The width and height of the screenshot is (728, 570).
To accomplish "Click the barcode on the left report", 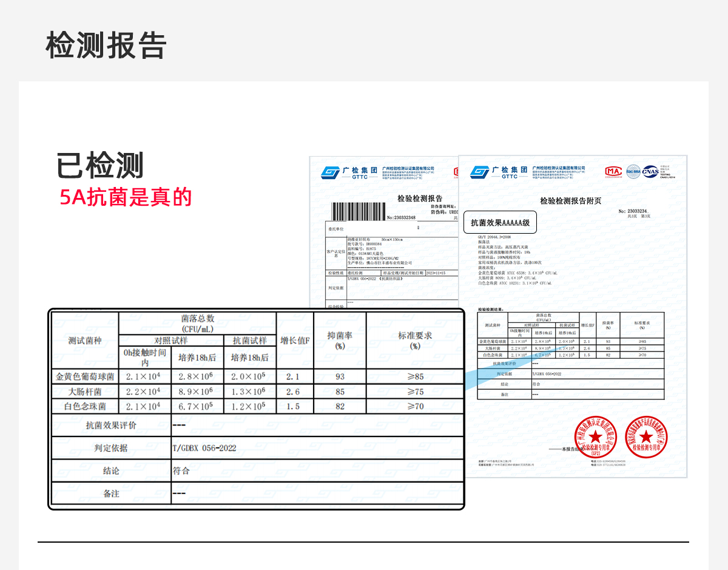I will click(x=357, y=211).
